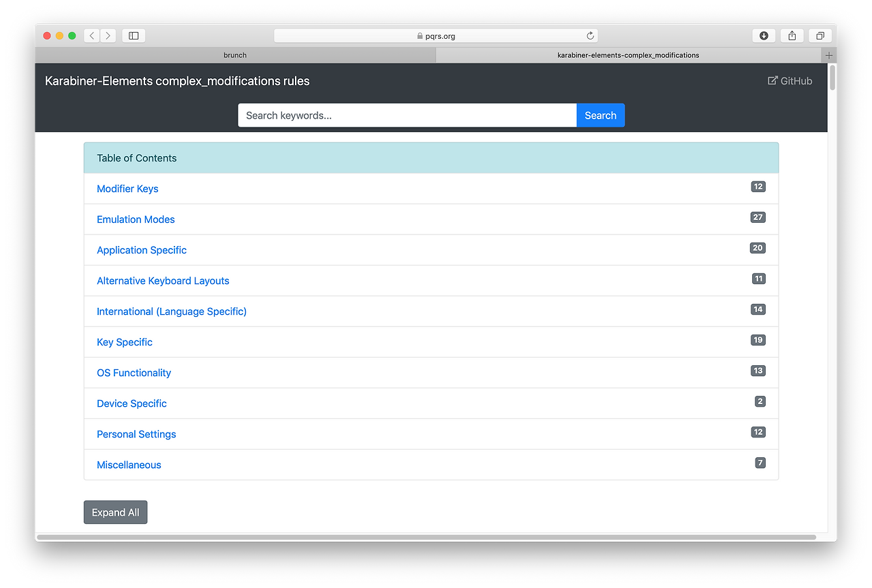Click the pqrs.org address bar
Image resolution: width=872 pixels, height=588 pixels.
pos(436,35)
